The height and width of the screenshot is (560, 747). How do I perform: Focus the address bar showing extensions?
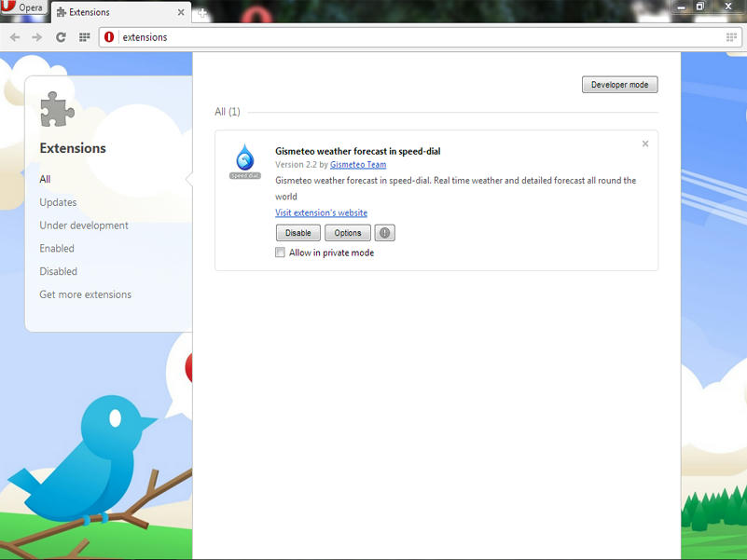point(420,37)
